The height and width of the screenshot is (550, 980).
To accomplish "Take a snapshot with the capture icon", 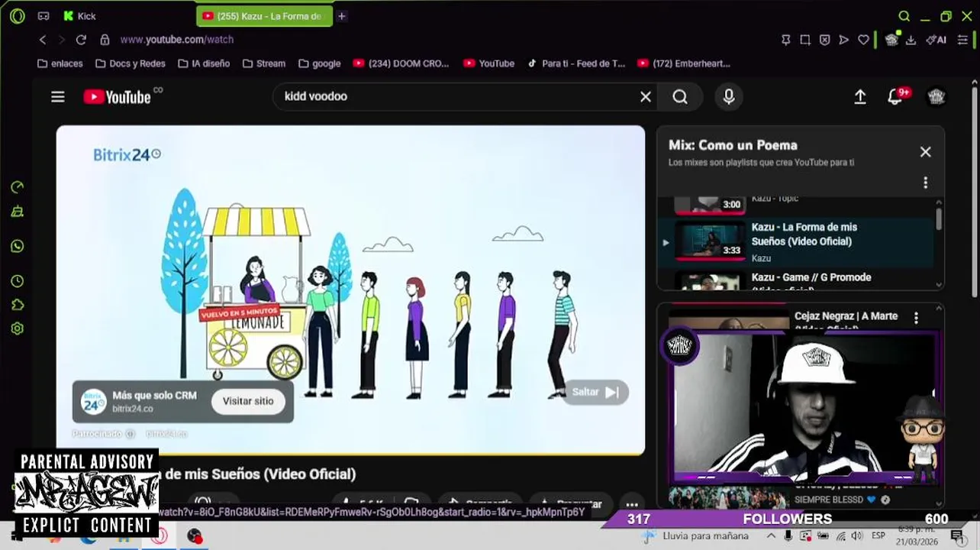I will click(x=805, y=40).
